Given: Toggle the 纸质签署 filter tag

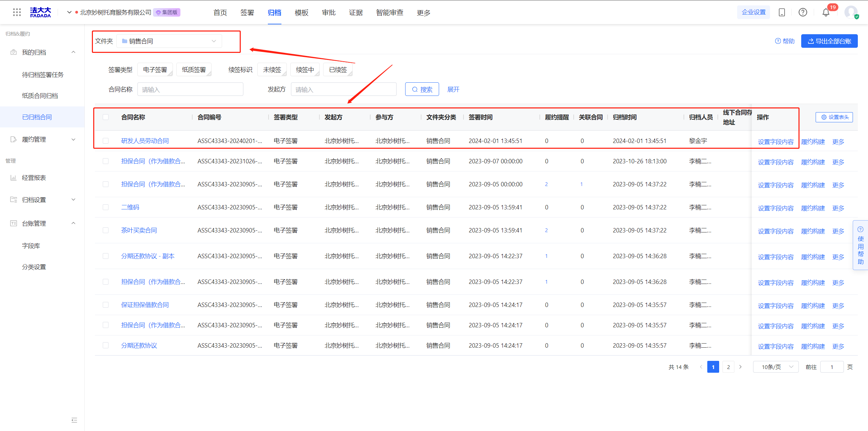Looking at the screenshot, I should pyautogui.click(x=194, y=69).
